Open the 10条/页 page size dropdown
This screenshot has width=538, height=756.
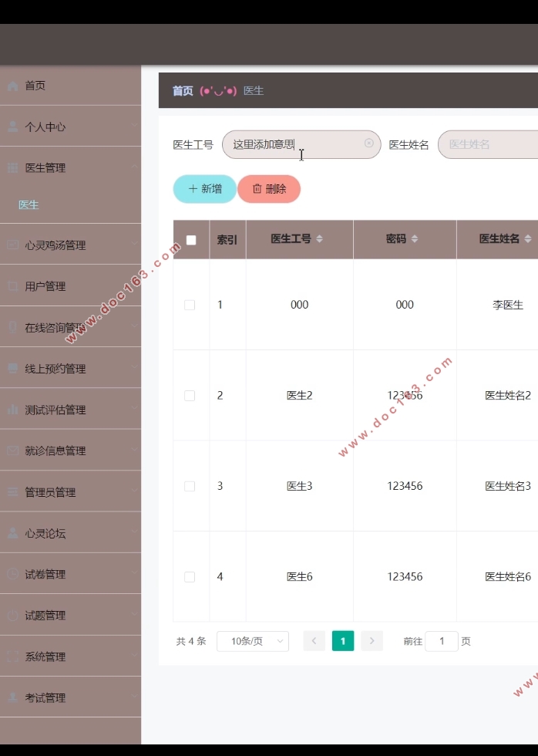coord(253,641)
